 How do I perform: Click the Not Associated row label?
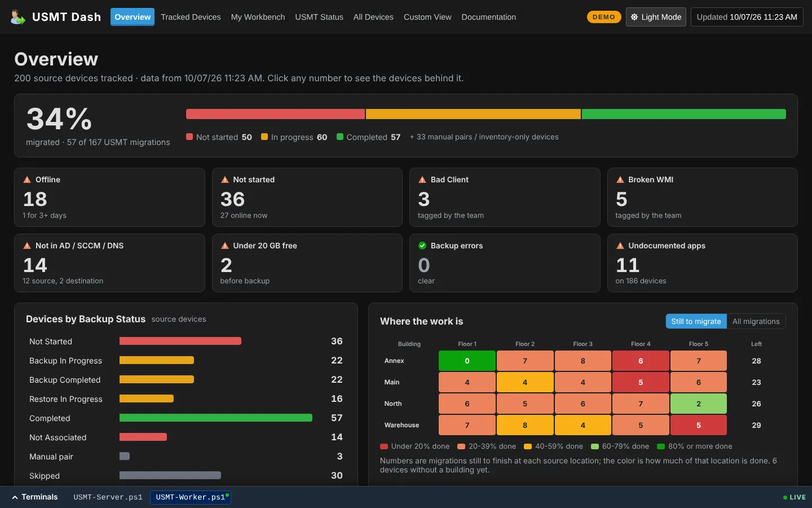(x=58, y=437)
